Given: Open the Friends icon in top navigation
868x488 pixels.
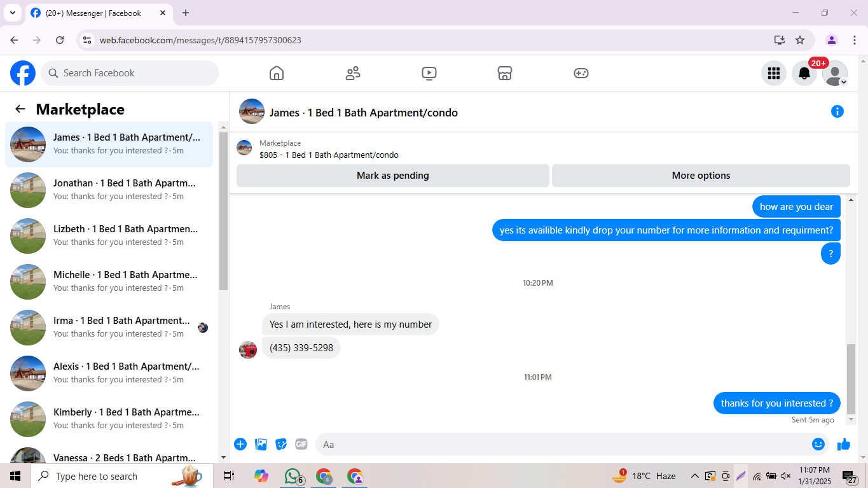Looking at the screenshot, I should [x=353, y=73].
